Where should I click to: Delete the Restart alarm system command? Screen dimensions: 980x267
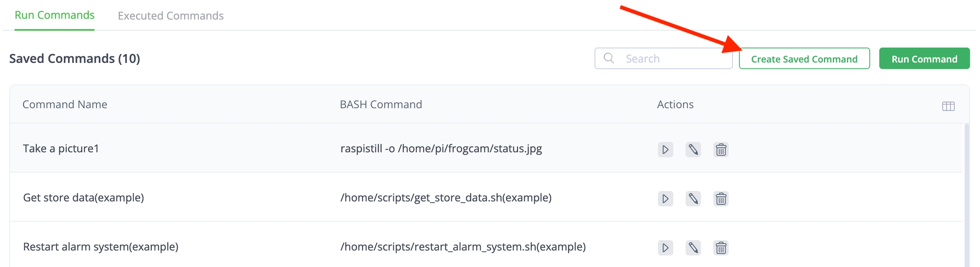[721, 247]
